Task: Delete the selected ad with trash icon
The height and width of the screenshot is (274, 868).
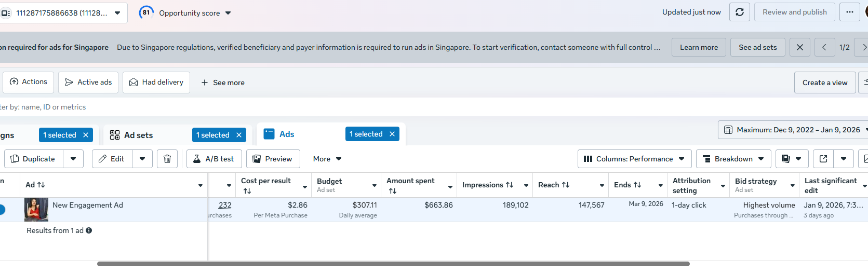Action: tap(167, 159)
